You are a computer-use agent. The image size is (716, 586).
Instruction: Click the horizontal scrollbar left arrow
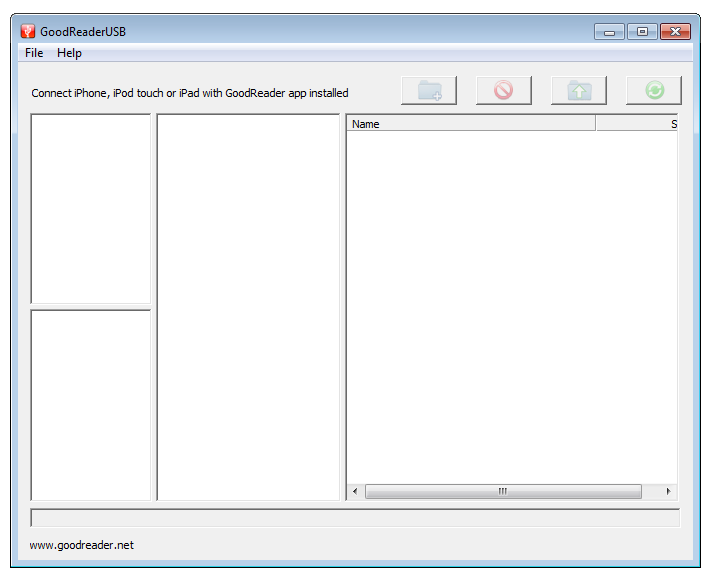[x=355, y=491]
